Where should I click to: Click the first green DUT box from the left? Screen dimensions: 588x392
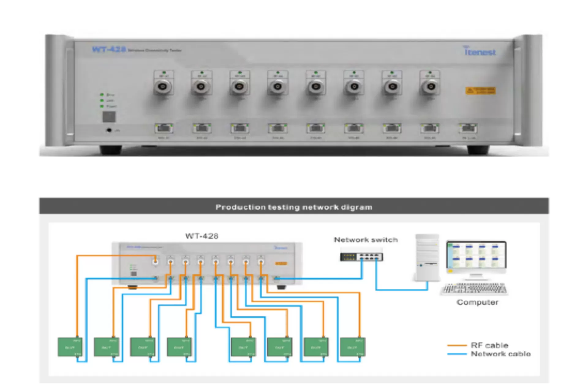click(70, 347)
